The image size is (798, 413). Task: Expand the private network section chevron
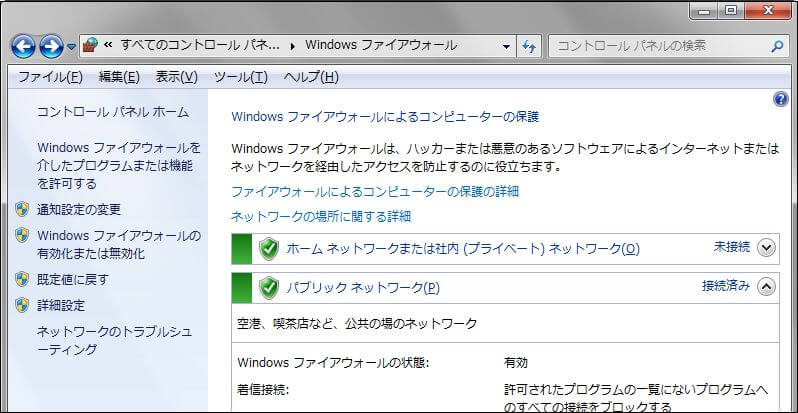[x=766, y=248]
